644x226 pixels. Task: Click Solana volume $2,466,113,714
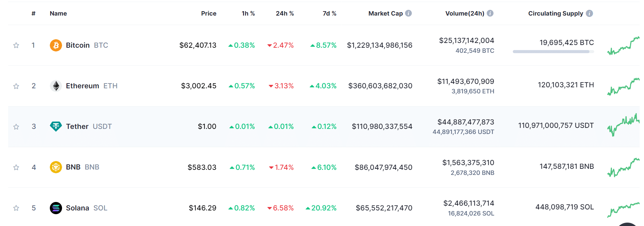click(469, 203)
